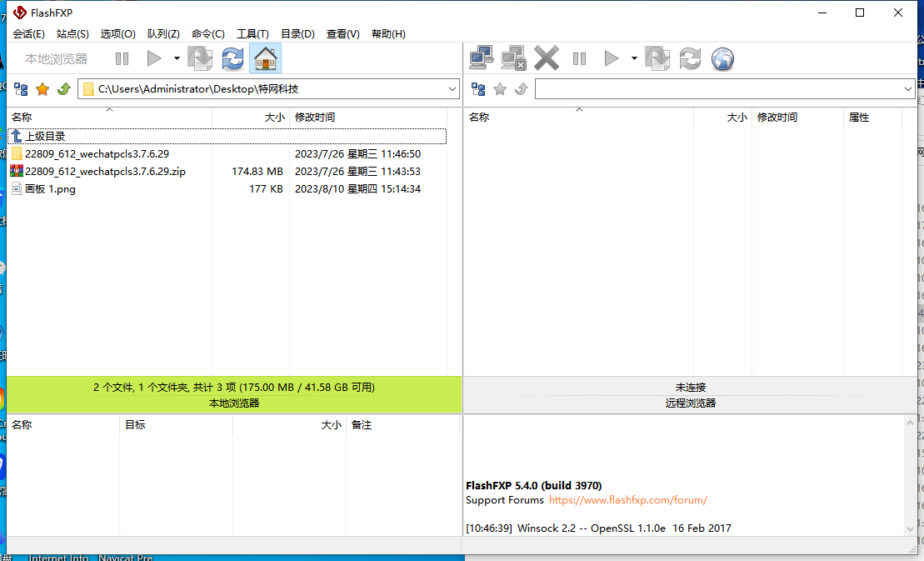Click the date 2023/8/10 星期四 15:14:34
Viewport: 924px width, 561px height.
tap(357, 189)
